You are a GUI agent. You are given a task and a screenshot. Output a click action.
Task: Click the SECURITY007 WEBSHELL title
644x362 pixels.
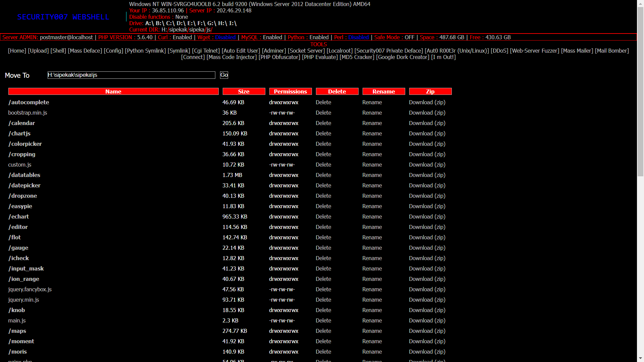tap(63, 17)
